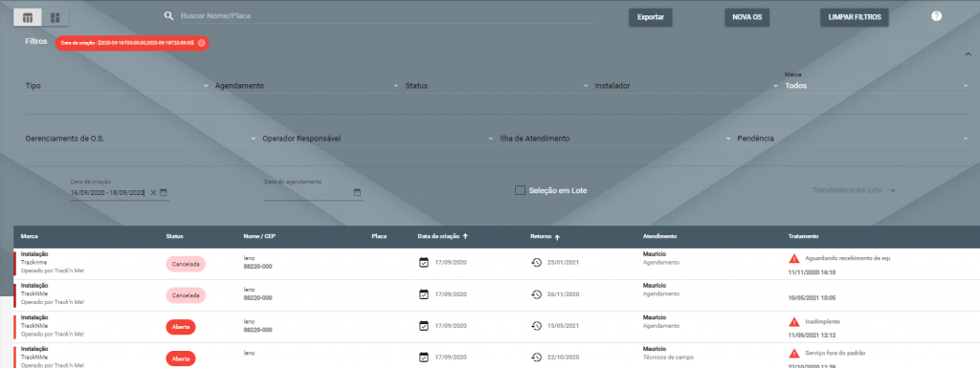This screenshot has width=980, height=368.
Task: Open the Ilha de Atendimento dropdown
Action: pyautogui.click(x=615, y=139)
